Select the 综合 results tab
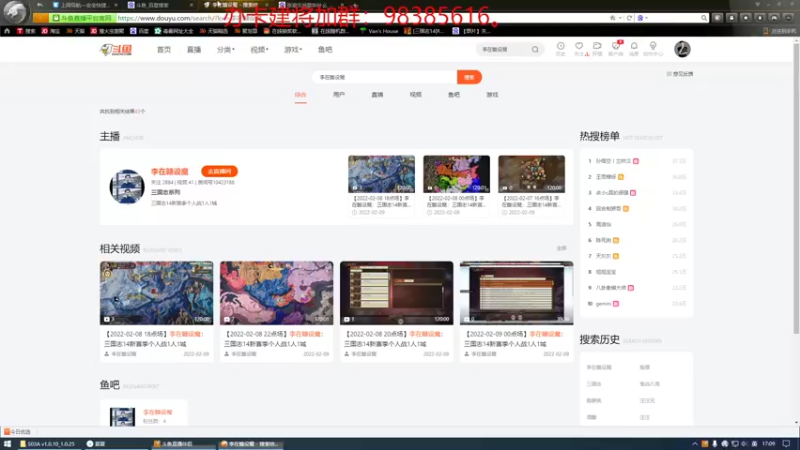Viewport: 800px width, 450px height. click(x=301, y=95)
